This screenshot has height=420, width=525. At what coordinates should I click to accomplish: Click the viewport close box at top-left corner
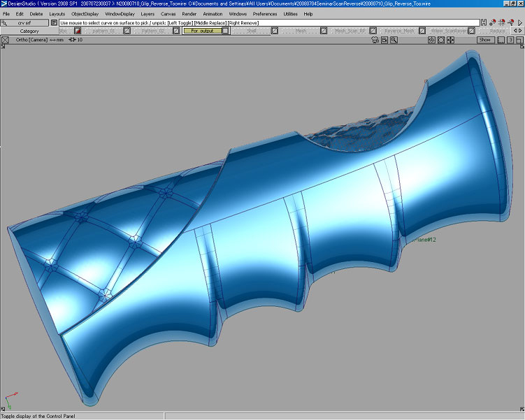pos(6,40)
